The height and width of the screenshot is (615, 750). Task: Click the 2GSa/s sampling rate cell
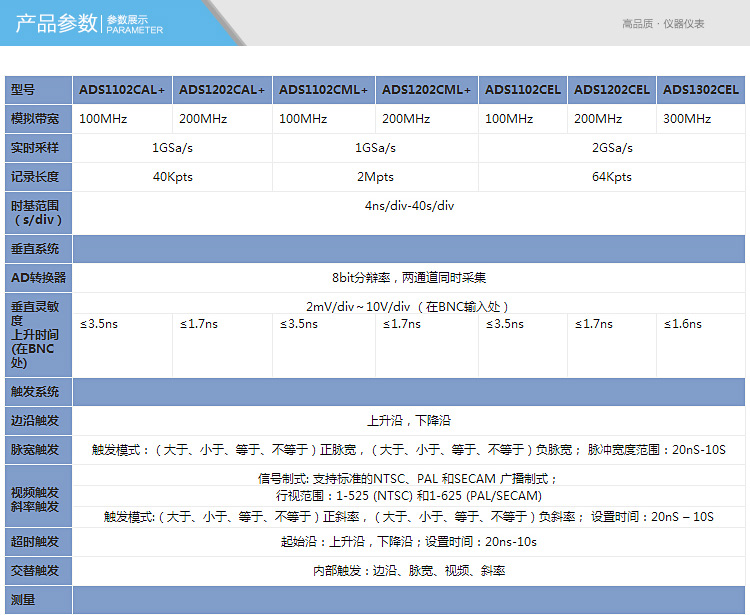(x=611, y=148)
